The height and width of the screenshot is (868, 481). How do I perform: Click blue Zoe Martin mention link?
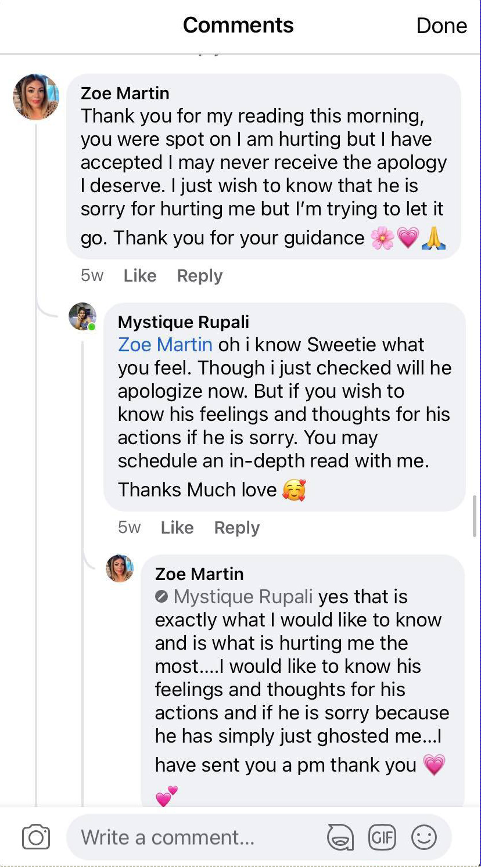(165, 345)
